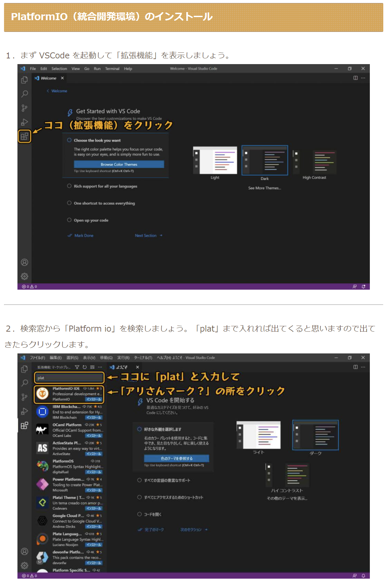Select the 'Open up your code' radio
The width and height of the screenshot is (392, 583).
point(69,220)
